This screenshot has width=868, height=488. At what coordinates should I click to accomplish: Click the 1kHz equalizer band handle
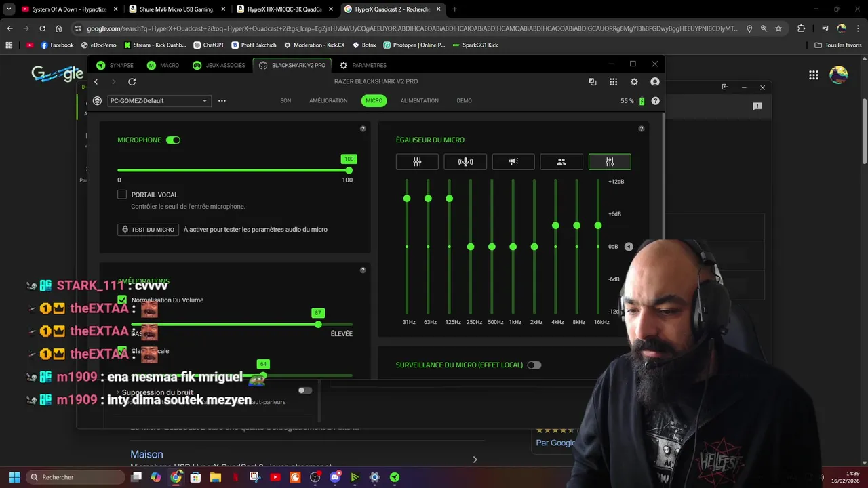(x=513, y=247)
